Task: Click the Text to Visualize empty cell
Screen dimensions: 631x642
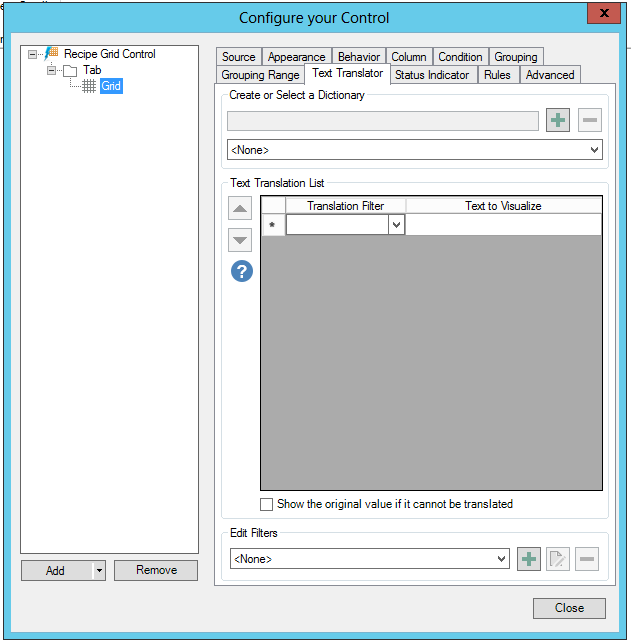Action: click(x=503, y=225)
